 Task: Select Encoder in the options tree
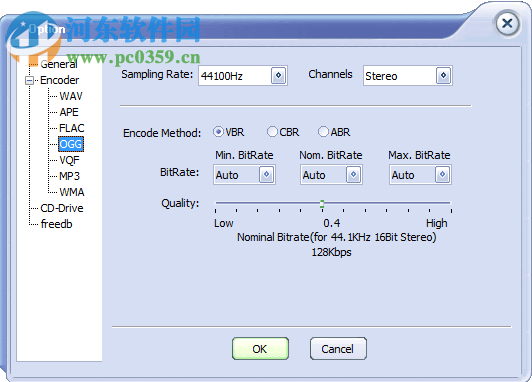[59, 80]
